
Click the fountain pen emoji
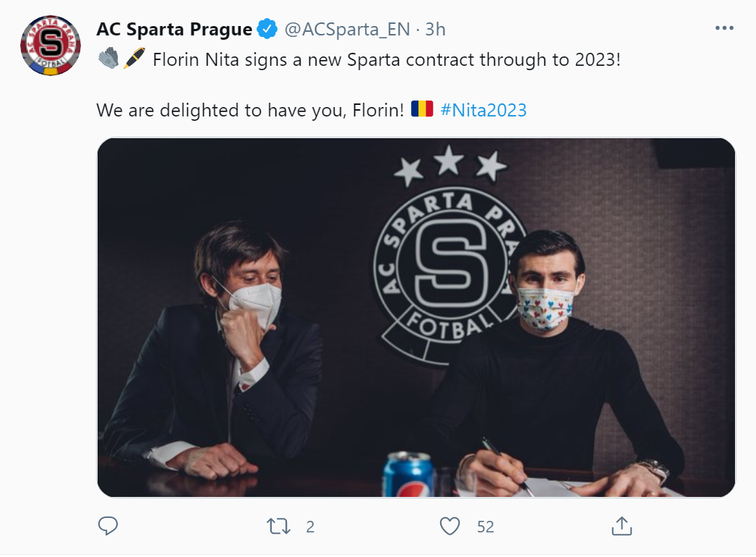click(133, 57)
